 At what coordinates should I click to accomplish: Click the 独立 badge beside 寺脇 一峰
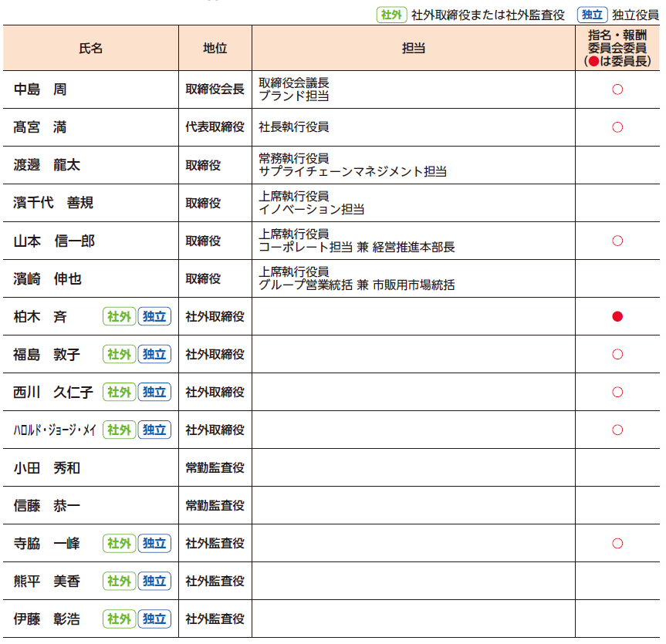pos(154,544)
